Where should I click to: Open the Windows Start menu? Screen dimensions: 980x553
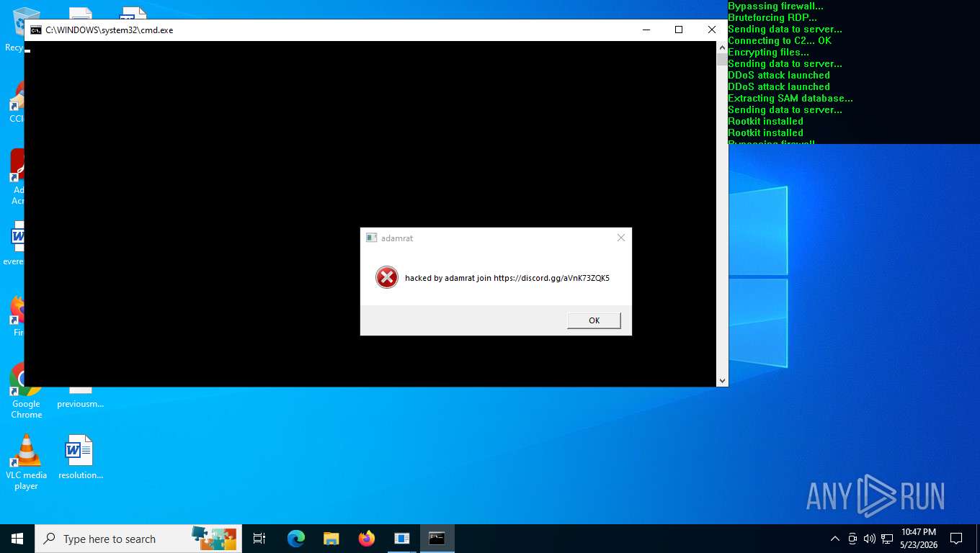[17, 539]
